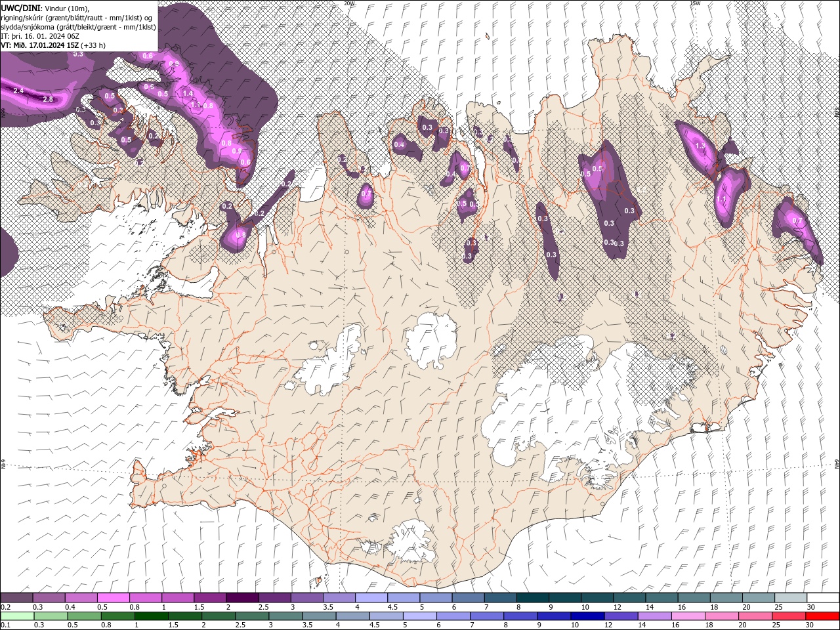Click the '2.8' precipitation value on the map
This screenshot has width=840, height=630.
[x=47, y=99]
